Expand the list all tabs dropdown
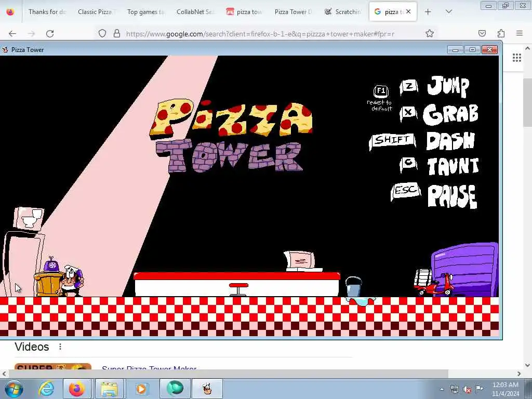 [448, 12]
